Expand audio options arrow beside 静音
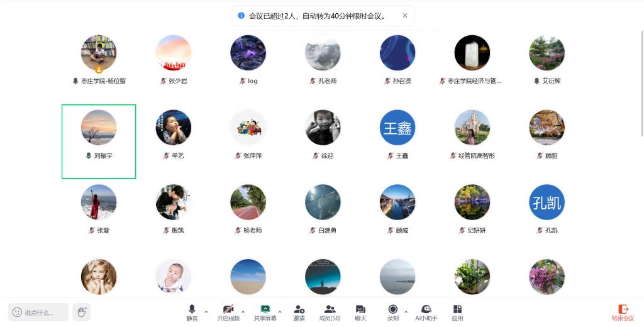 [x=206, y=312]
